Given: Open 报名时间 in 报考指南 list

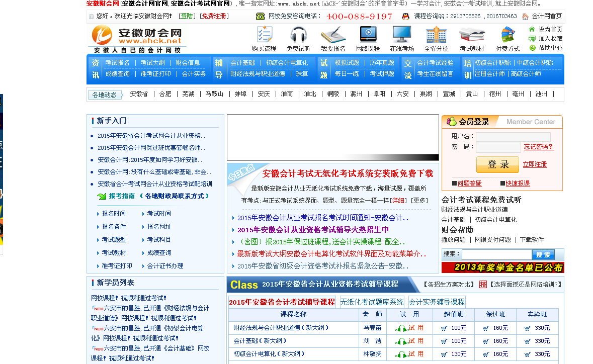Looking at the screenshot, I should (x=114, y=214).
